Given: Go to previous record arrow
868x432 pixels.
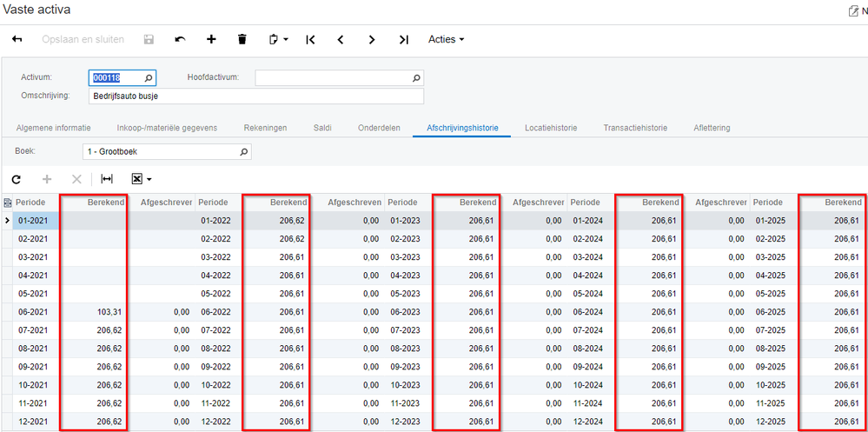Looking at the screenshot, I should [x=341, y=39].
